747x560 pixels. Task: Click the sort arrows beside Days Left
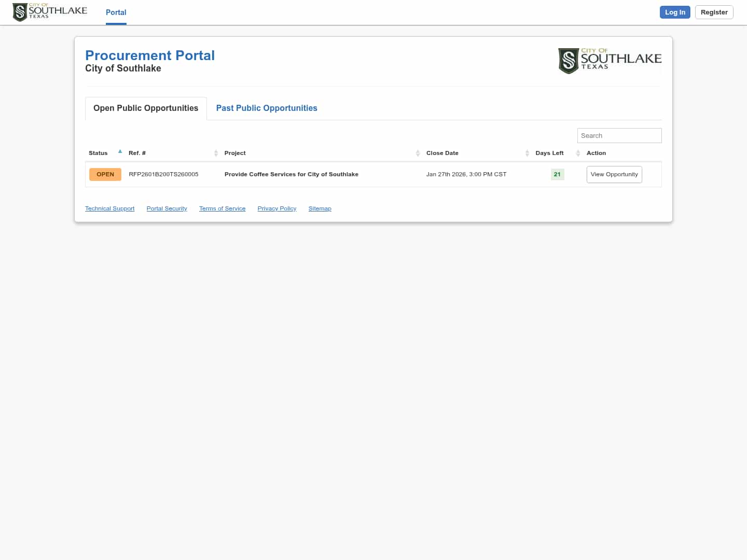(x=577, y=153)
